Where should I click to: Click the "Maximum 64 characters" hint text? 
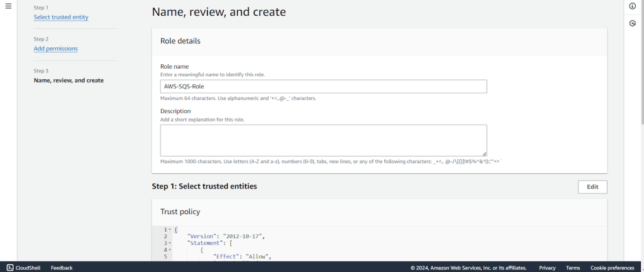pyautogui.click(x=238, y=99)
